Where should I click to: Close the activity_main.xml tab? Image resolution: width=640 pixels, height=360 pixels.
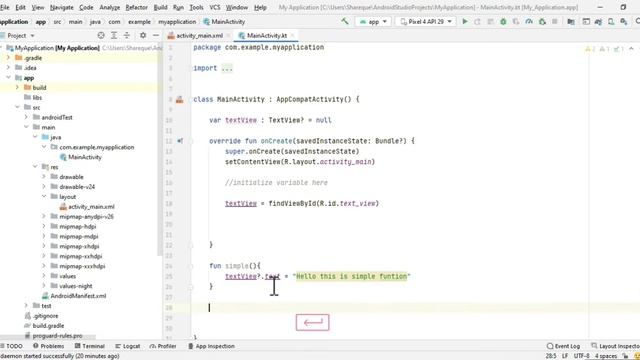point(229,36)
